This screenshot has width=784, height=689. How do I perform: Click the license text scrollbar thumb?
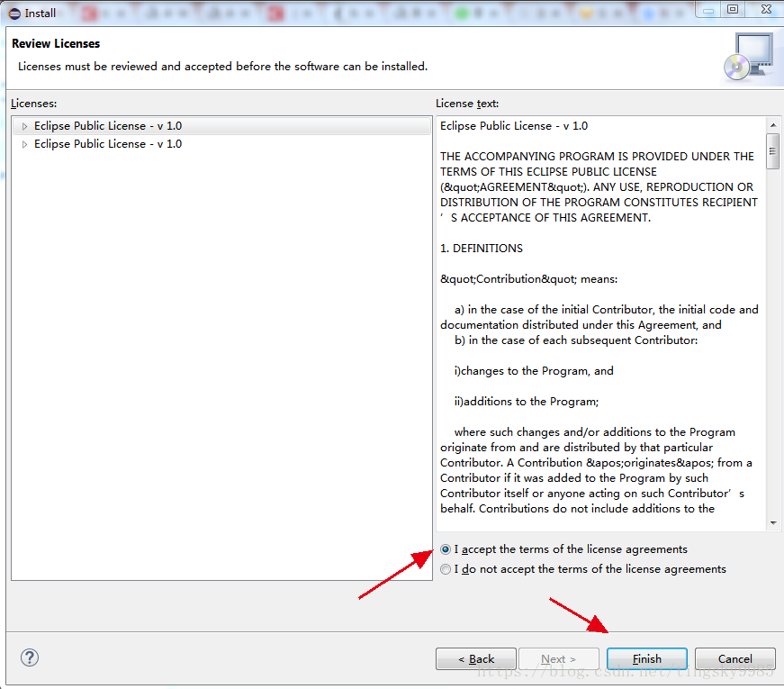tap(773, 151)
